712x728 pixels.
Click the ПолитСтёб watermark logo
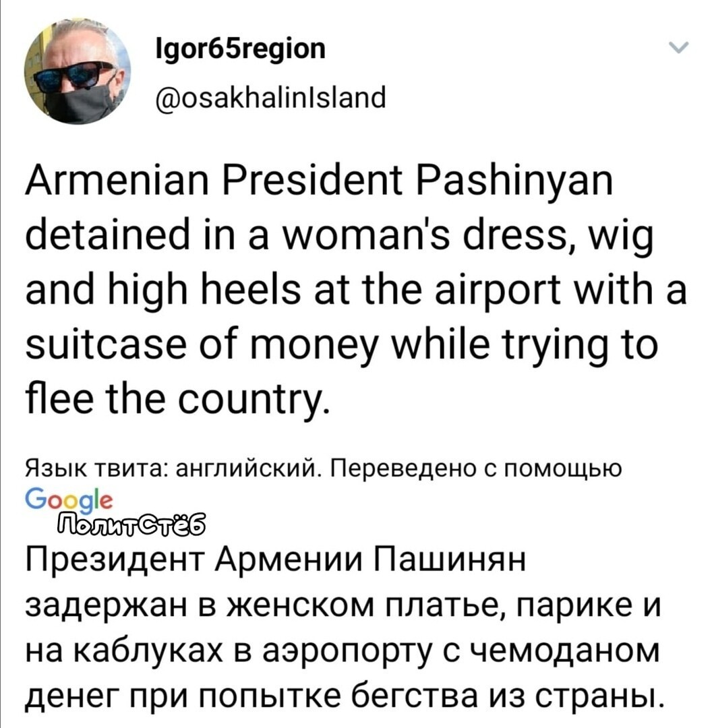pos(131,524)
